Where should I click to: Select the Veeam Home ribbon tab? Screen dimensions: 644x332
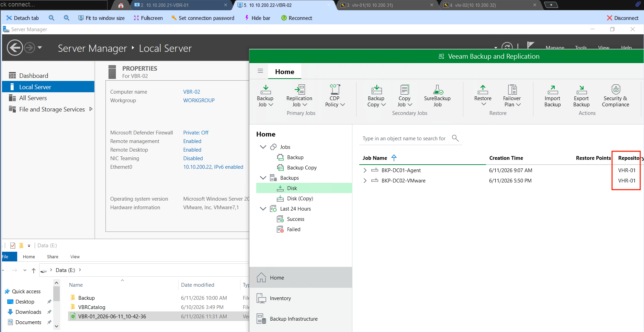pyautogui.click(x=285, y=72)
